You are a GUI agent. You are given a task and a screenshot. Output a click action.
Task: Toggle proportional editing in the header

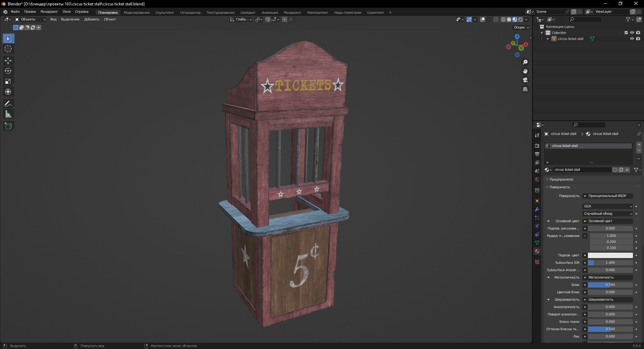(x=284, y=19)
